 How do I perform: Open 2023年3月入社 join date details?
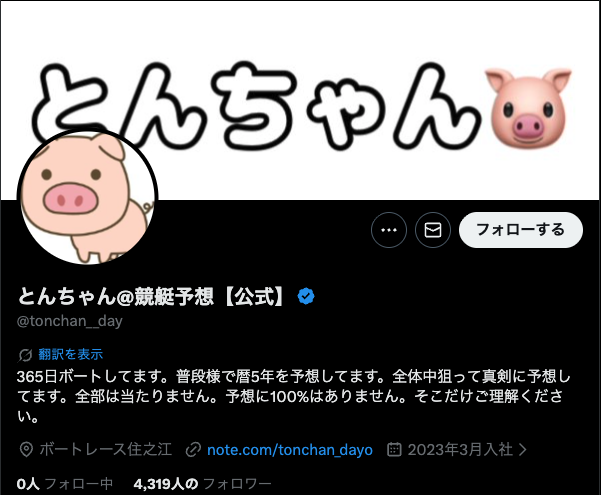(460, 449)
